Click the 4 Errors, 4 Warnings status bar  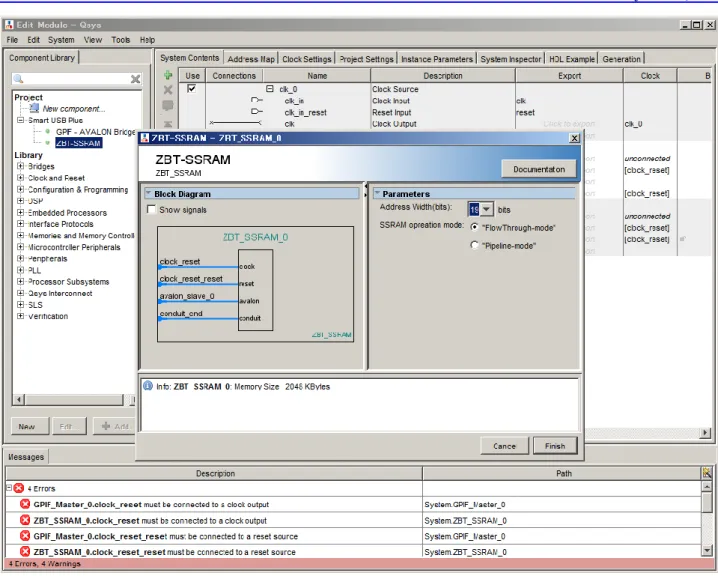click(359, 564)
